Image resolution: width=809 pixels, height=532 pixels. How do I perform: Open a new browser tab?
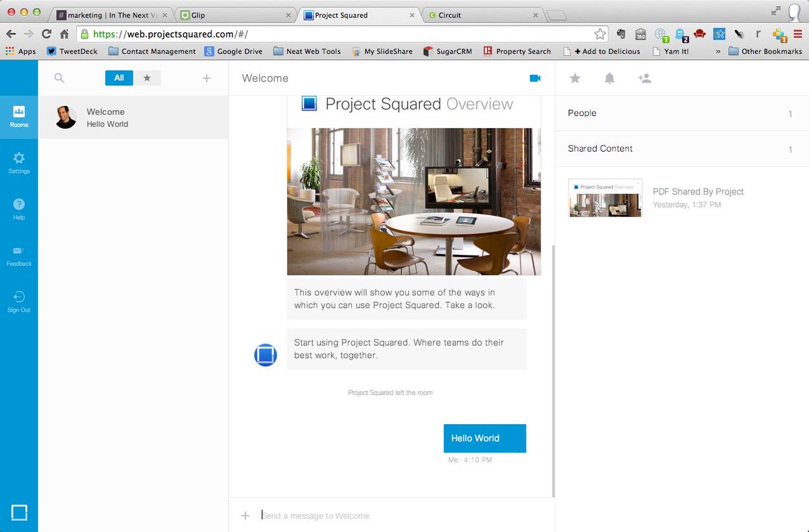tap(557, 15)
